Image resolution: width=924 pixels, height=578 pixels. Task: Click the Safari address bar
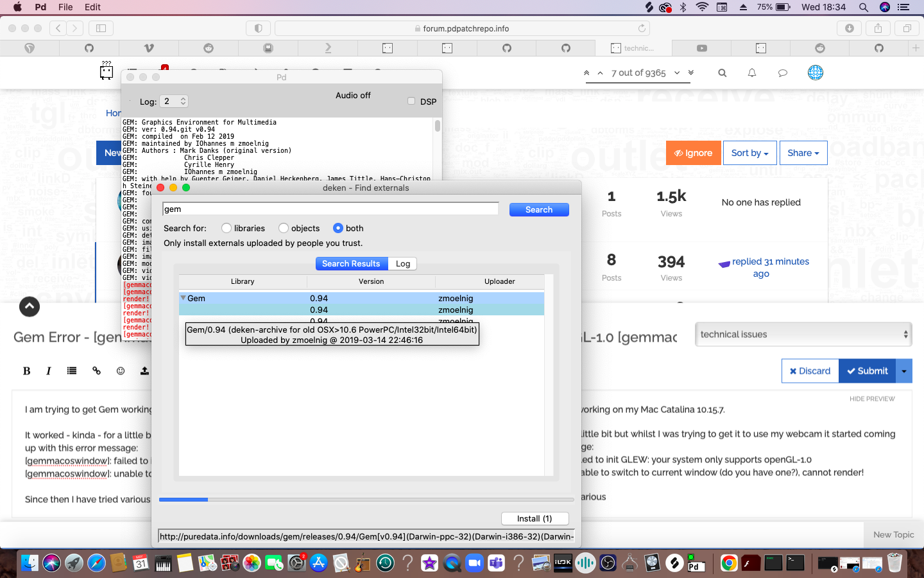[462, 28]
